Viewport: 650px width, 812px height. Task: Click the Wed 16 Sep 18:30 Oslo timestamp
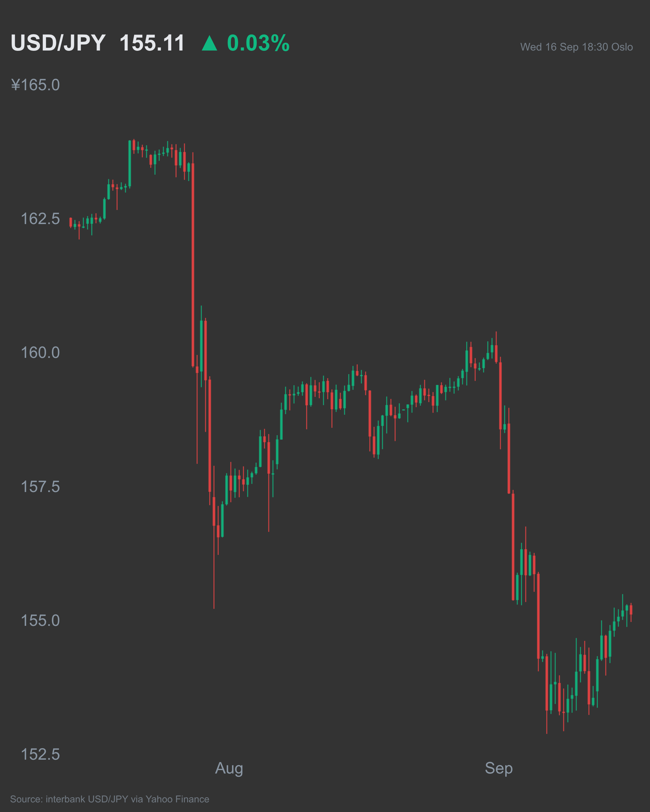coord(577,47)
